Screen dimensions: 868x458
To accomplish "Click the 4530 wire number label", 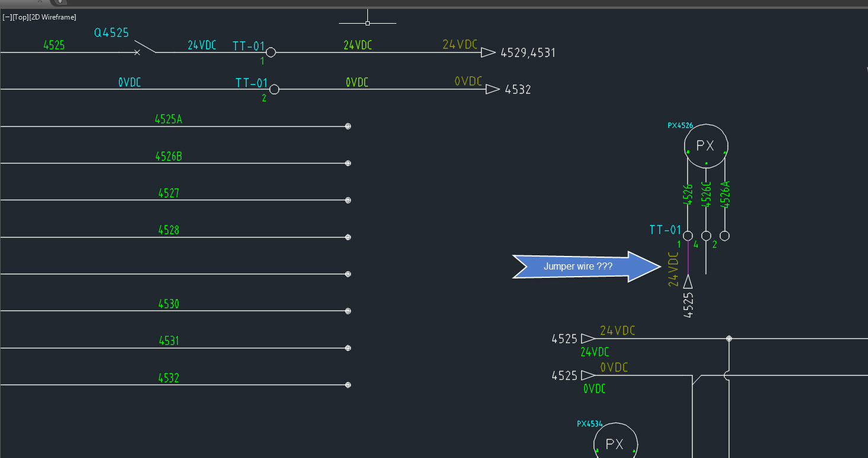I will point(168,303).
